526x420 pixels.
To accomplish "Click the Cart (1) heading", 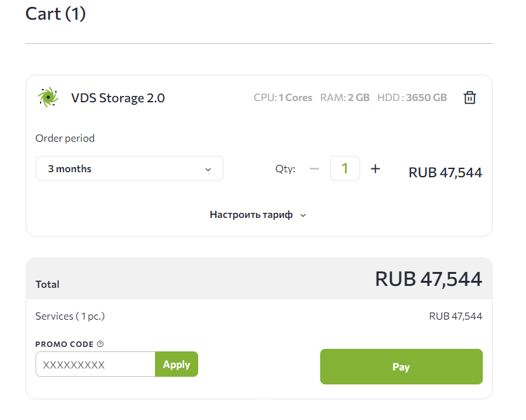I will 55,13.
